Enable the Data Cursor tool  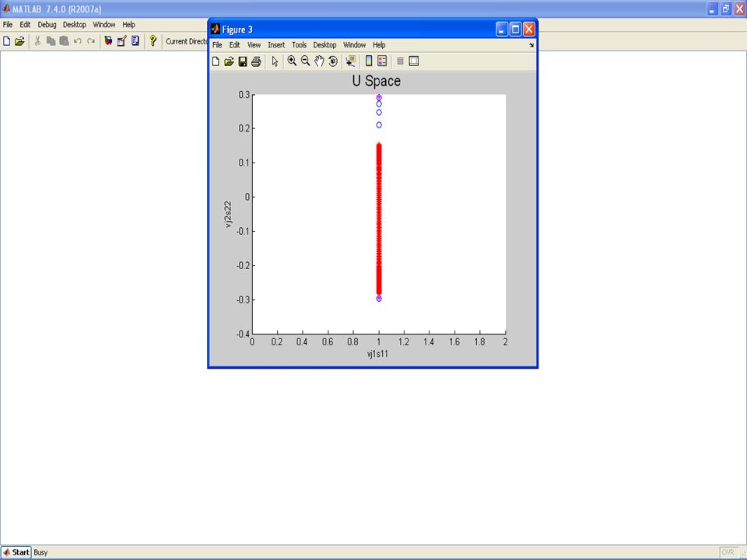(351, 61)
